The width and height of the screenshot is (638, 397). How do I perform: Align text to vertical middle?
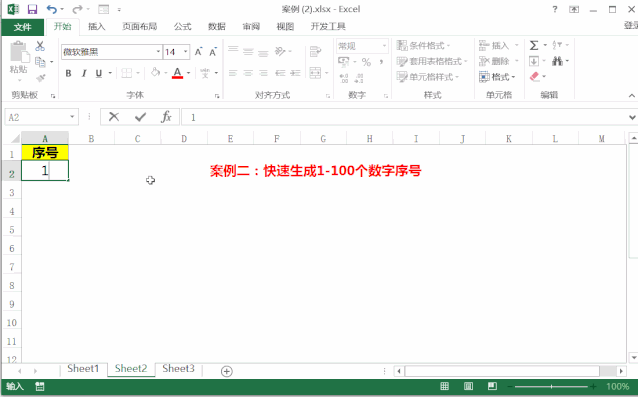(x=248, y=51)
